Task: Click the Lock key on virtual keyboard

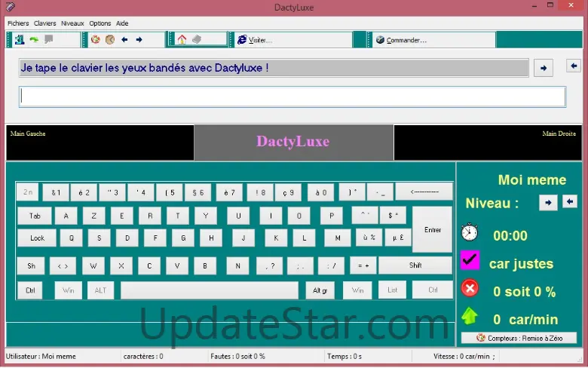Action: point(37,238)
